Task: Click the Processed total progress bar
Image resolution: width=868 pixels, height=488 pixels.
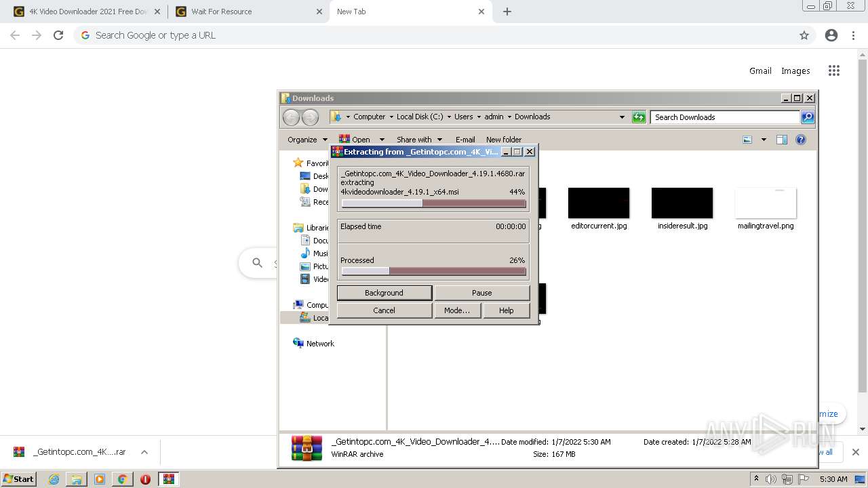Action: [x=434, y=271]
